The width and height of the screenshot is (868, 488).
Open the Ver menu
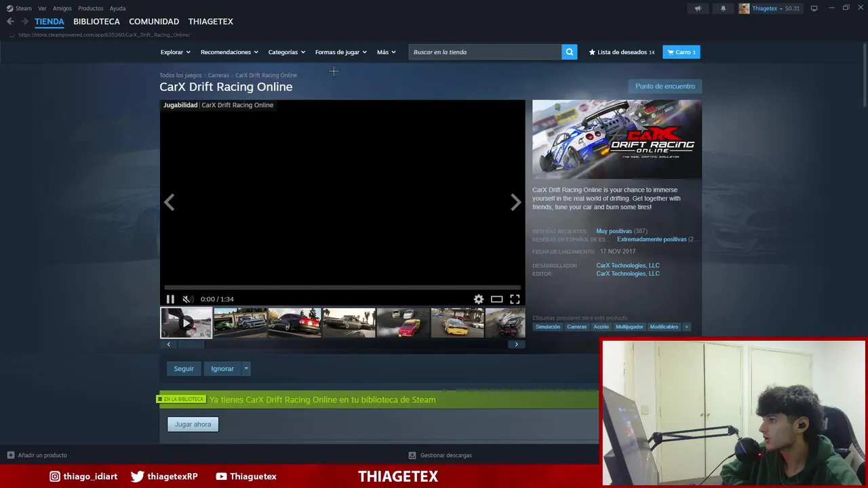43,8
